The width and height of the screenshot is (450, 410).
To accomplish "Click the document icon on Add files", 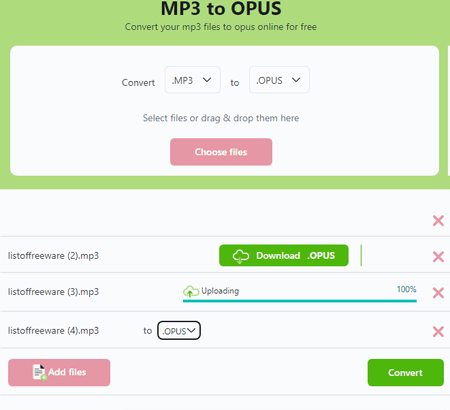I will pos(39,372).
